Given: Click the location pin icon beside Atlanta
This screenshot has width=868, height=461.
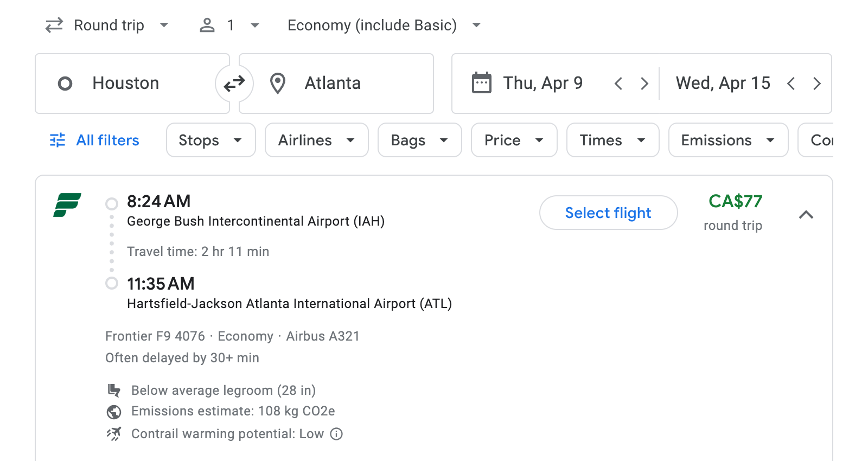Looking at the screenshot, I should pyautogui.click(x=278, y=83).
